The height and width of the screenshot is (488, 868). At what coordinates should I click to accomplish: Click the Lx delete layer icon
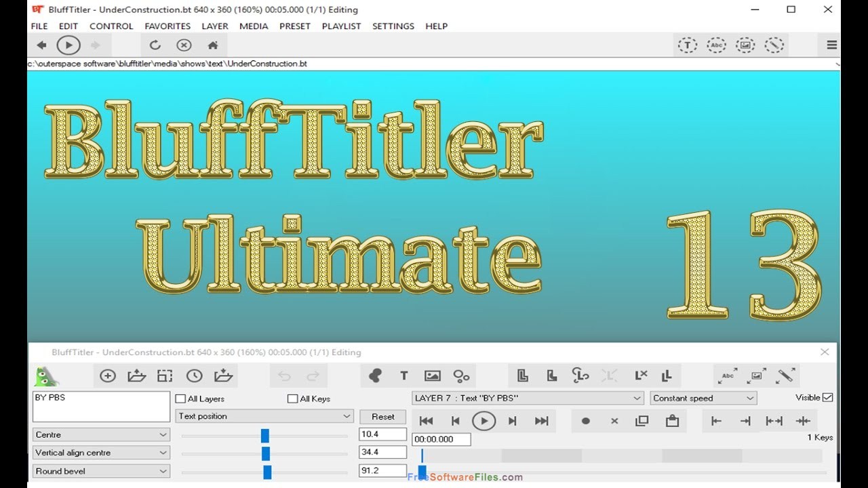click(x=641, y=375)
